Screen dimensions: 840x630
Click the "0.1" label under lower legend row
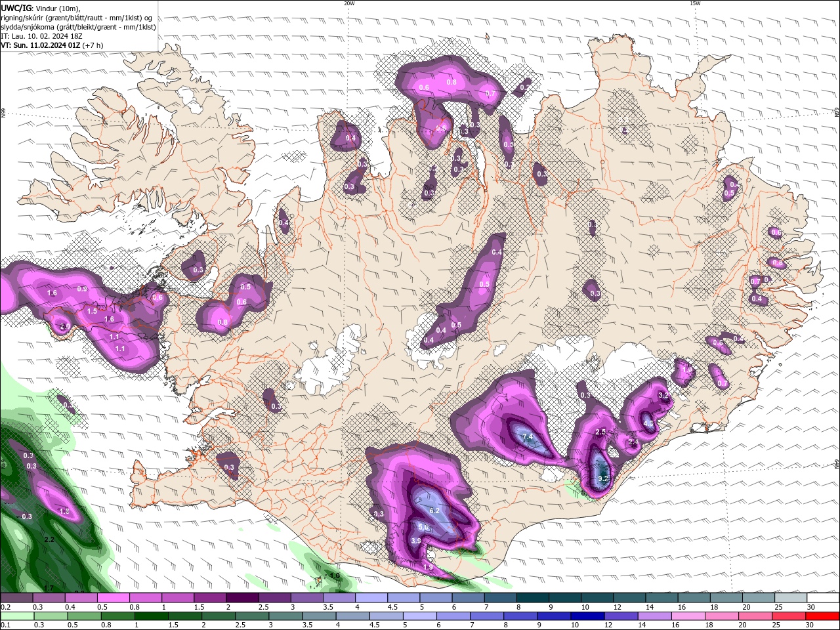pyautogui.click(x=6, y=625)
